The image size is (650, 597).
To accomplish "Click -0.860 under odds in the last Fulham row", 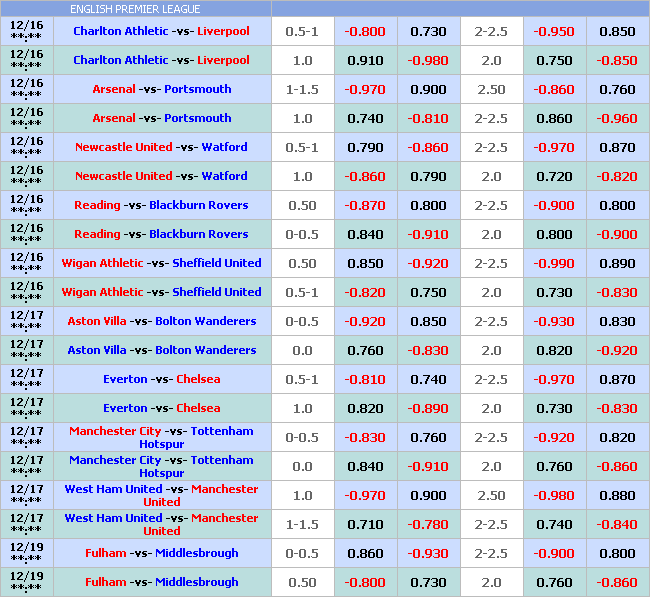I will pyautogui.click(x=617, y=583).
